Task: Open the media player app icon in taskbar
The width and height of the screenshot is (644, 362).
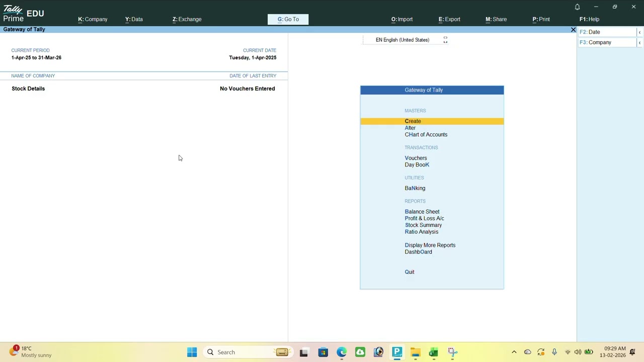Action: 379,352
